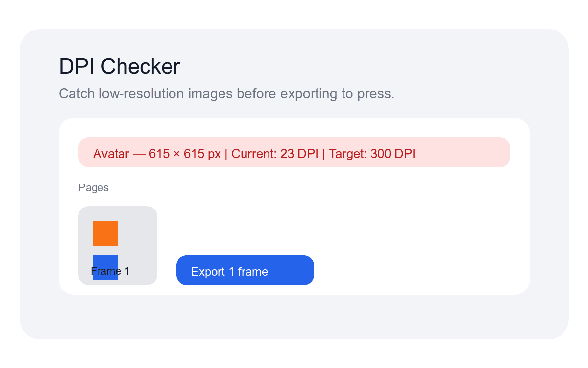The image size is (588, 368).
Task: Click the DPI Checker title
Action: [119, 66]
